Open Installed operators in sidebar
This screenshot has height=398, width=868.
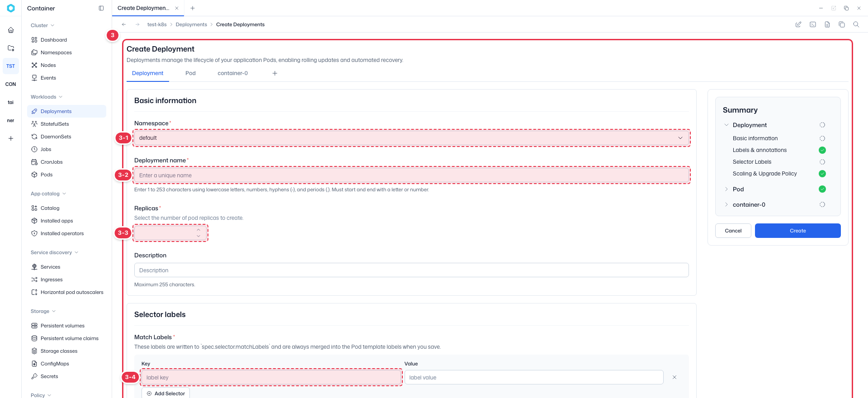pyautogui.click(x=66, y=233)
